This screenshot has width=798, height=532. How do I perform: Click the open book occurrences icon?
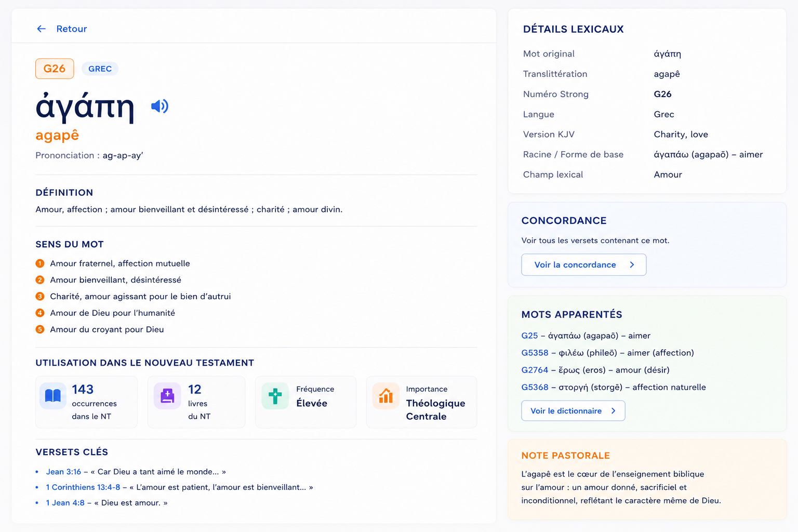tap(53, 396)
